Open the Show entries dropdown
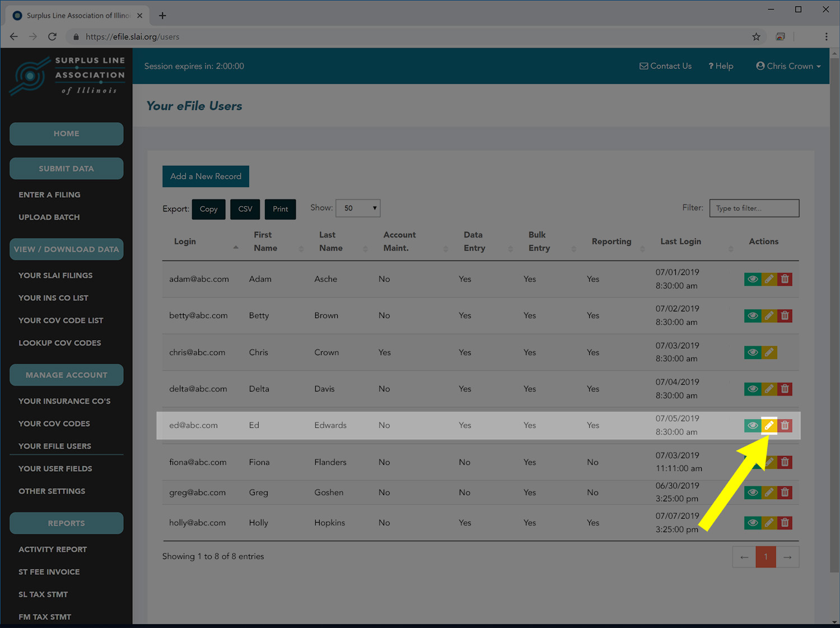The image size is (840, 628). (x=358, y=208)
